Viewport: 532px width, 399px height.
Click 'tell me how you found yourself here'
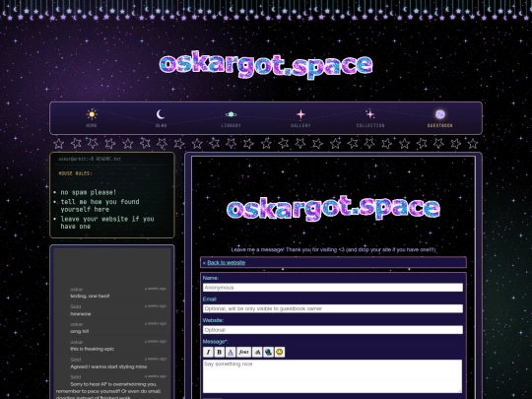100,206
